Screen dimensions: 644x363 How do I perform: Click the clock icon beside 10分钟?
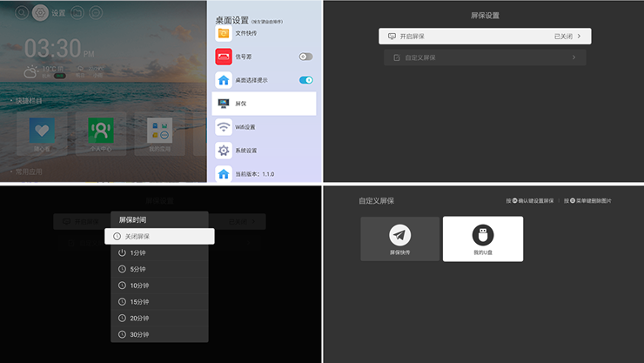pyautogui.click(x=122, y=286)
